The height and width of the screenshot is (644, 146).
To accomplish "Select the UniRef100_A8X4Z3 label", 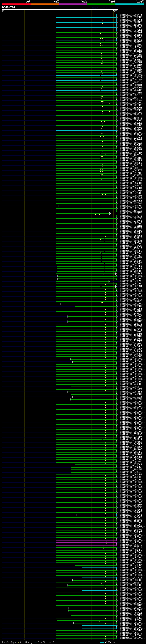I will point(131,301).
